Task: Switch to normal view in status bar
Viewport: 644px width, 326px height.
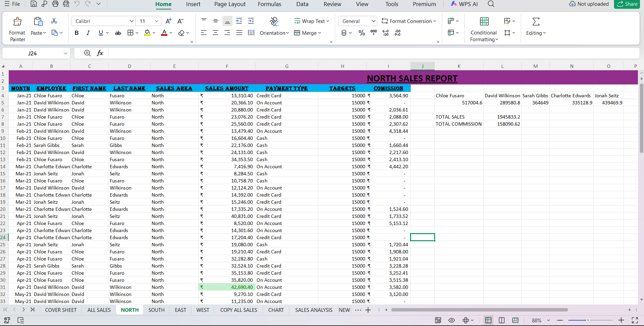Action: [x=488, y=320]
